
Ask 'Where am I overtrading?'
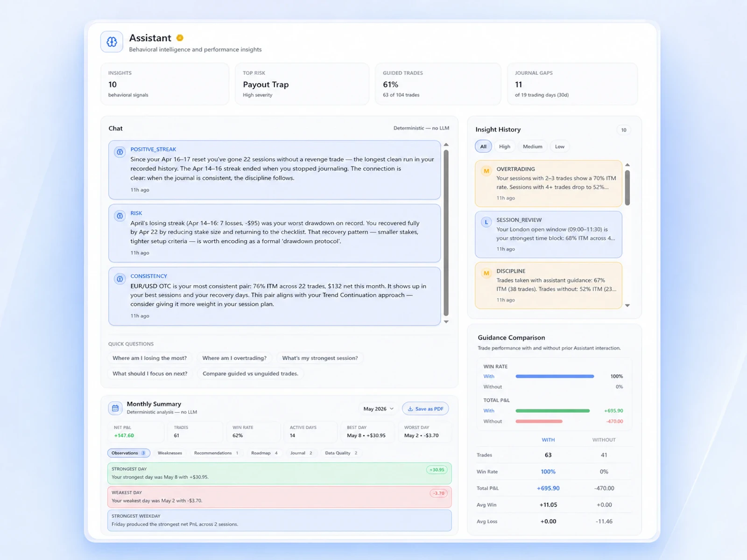pos(234,358)
